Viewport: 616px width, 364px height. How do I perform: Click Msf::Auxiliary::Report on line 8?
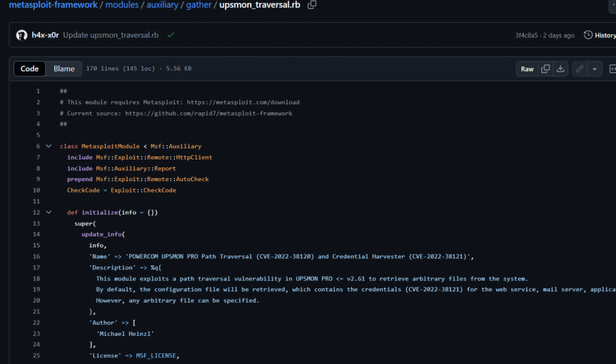(136, 168)
